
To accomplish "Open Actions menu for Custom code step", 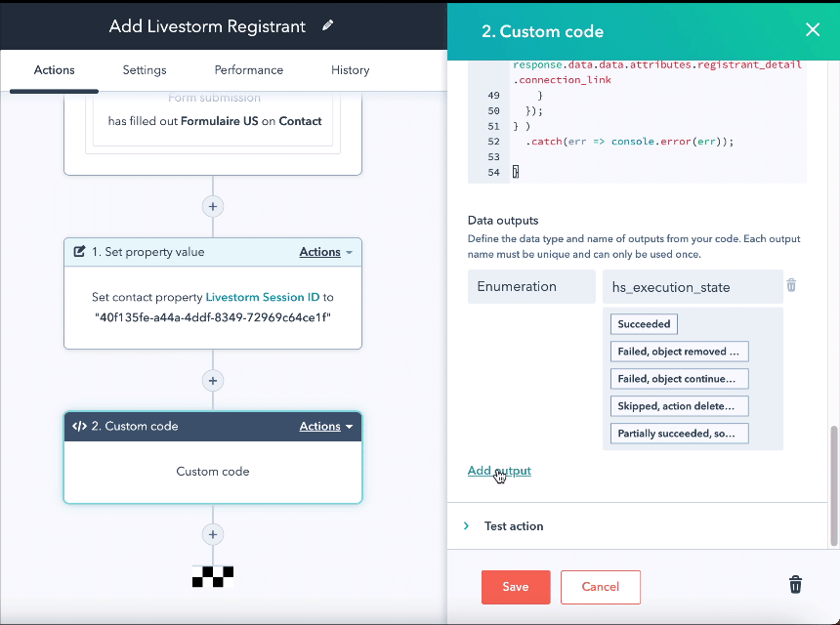I will [325, 427].
